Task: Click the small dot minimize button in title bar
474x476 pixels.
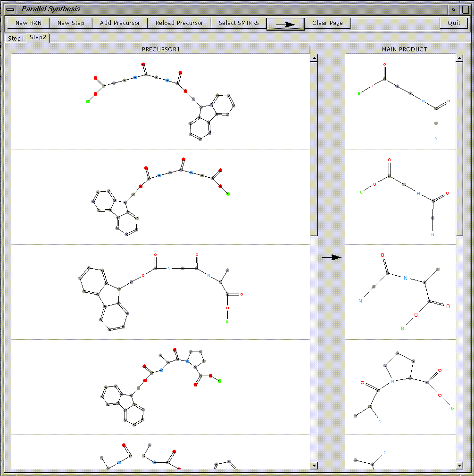Action: tap(453, 9)
